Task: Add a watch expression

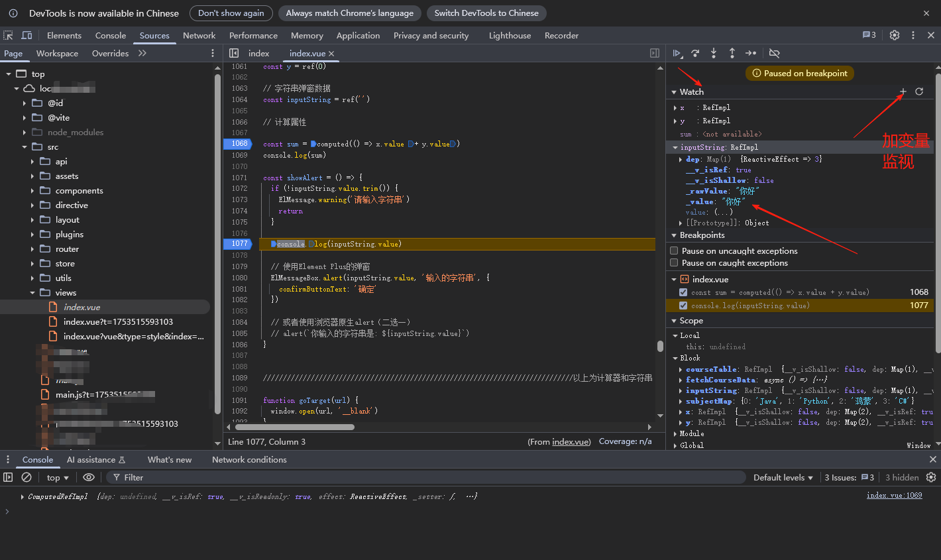Action: 903,91
